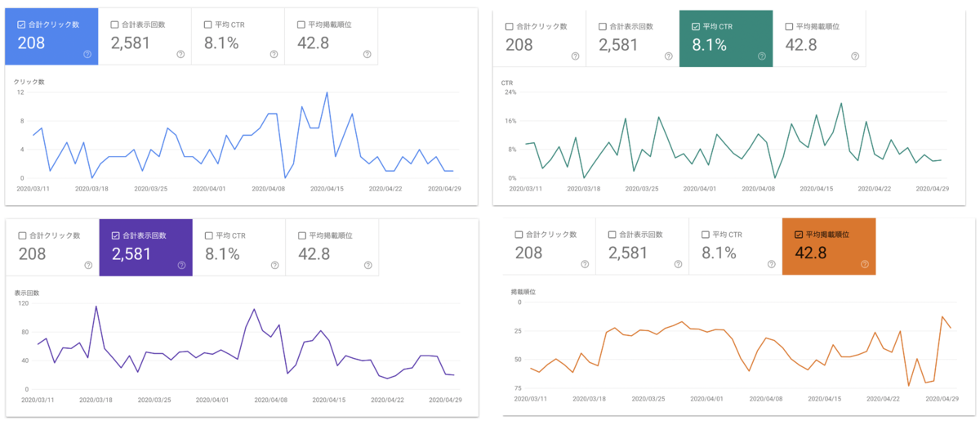Open help icon on purple 合計表示回数 card
The width and height of the screenshot is (980, 421).
(x=180, y=265)
